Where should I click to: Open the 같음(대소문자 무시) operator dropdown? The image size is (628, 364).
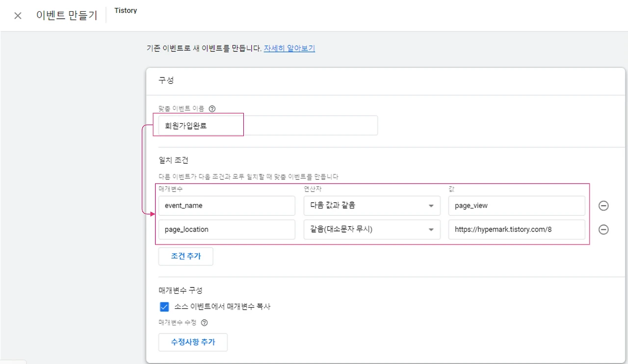click(371, 230)
